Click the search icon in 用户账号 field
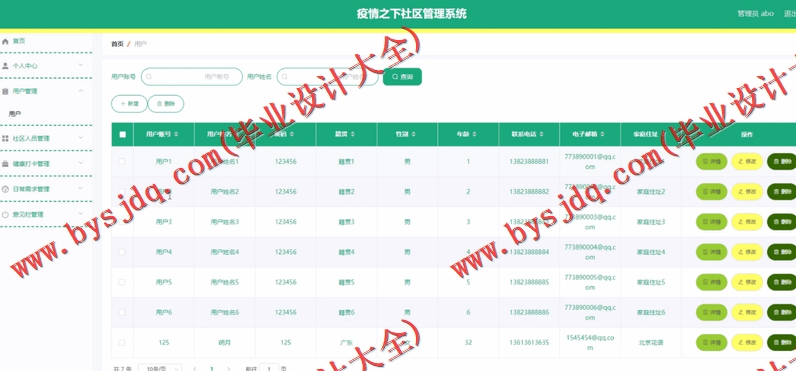The width and height of the screenshot is (796, 371). coord(149,77)
